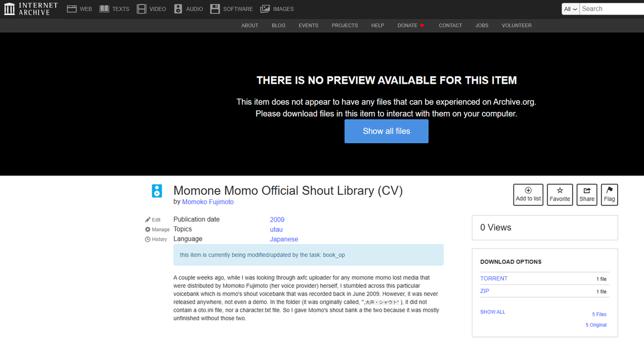Image resolution: width=644 pixels, height=338 pixels.
Task: Click the Show all files button
Action: point(386,131)
